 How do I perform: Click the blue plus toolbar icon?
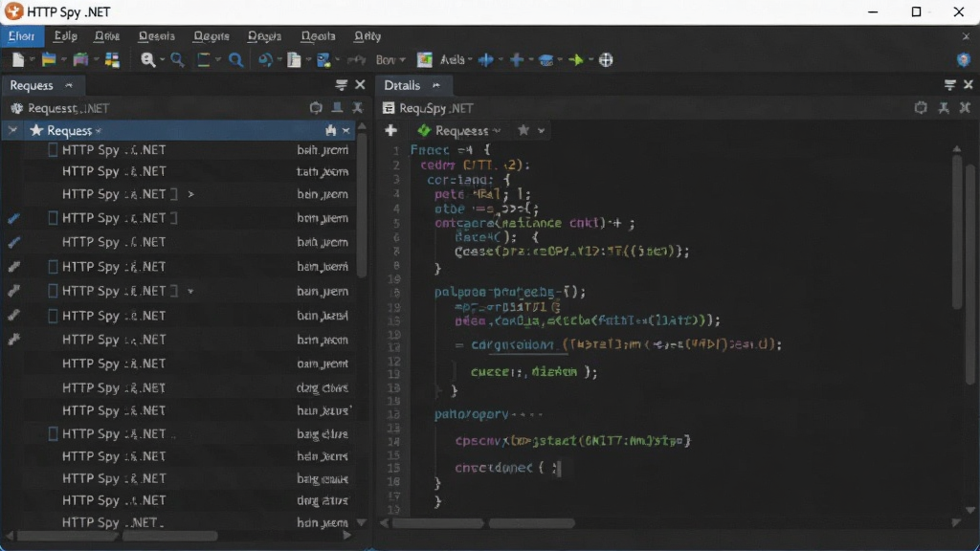[516, 60]
